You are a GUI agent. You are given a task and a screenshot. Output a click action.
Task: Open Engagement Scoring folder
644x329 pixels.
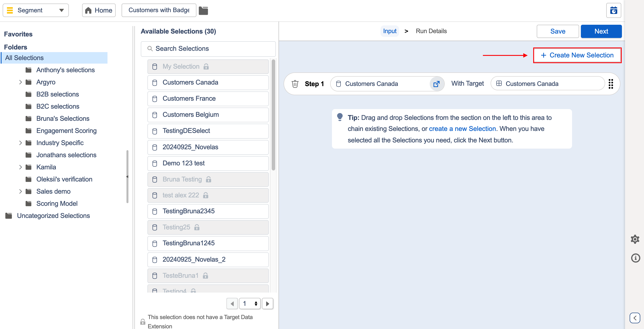[x=66, y=130]
